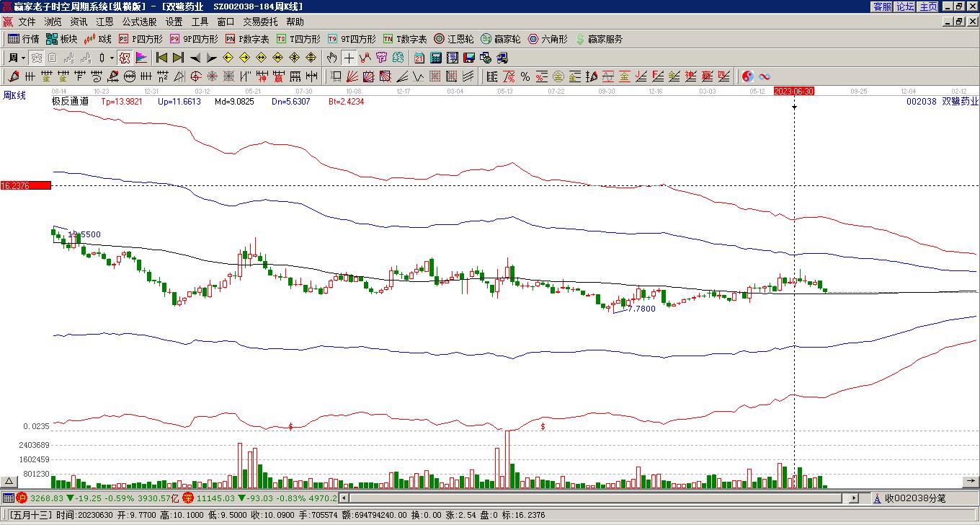Click the 深 Shenzhen index indicator

coord(187,498)
